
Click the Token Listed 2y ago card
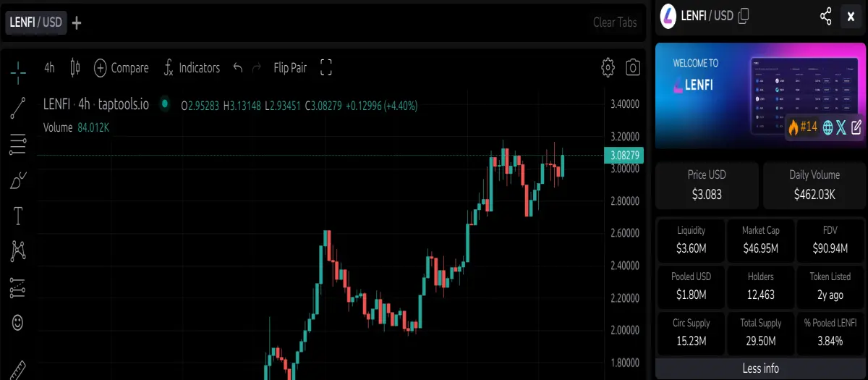[x=830, y=286]
